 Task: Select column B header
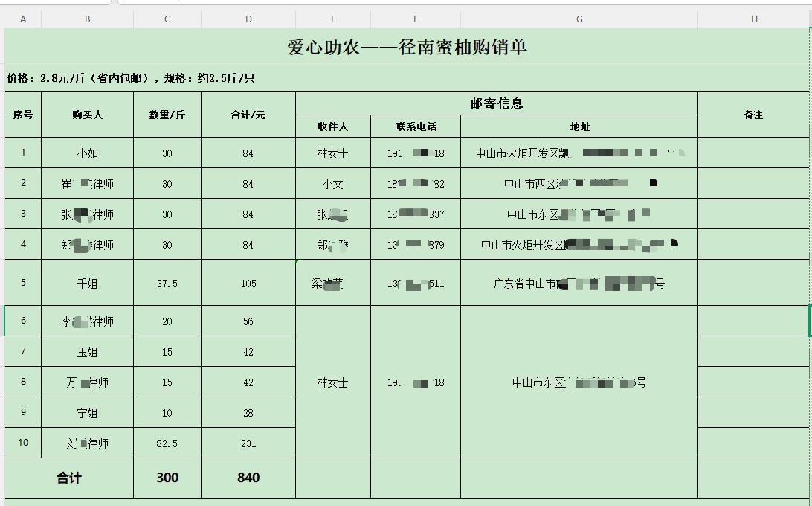pyautogui.click(x=87, y=19)
